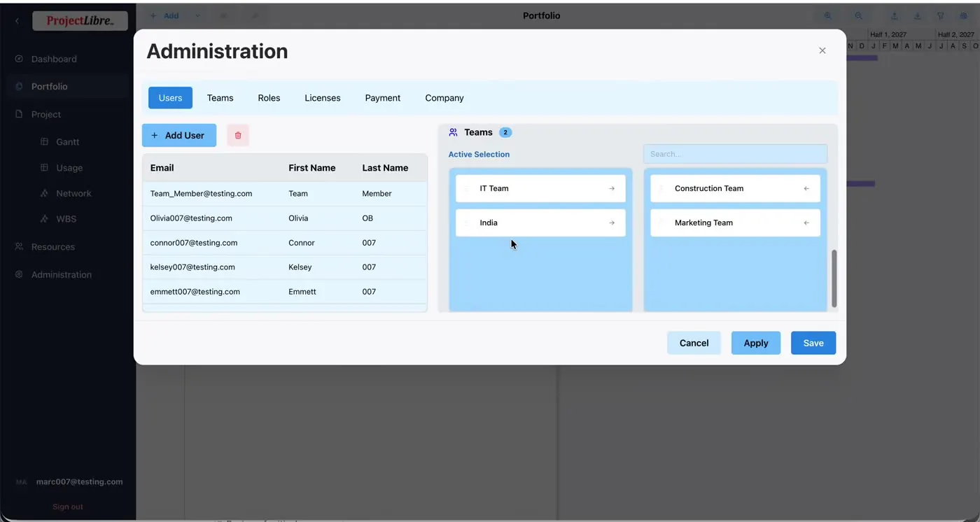
Task: Add Marketing Team via its left arrow
Action: coord(806,223)
